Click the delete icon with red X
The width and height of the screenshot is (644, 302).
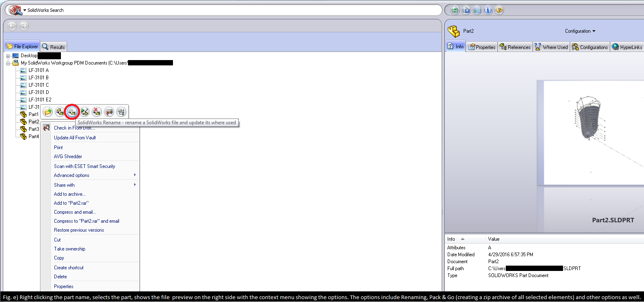pos(97,112)
